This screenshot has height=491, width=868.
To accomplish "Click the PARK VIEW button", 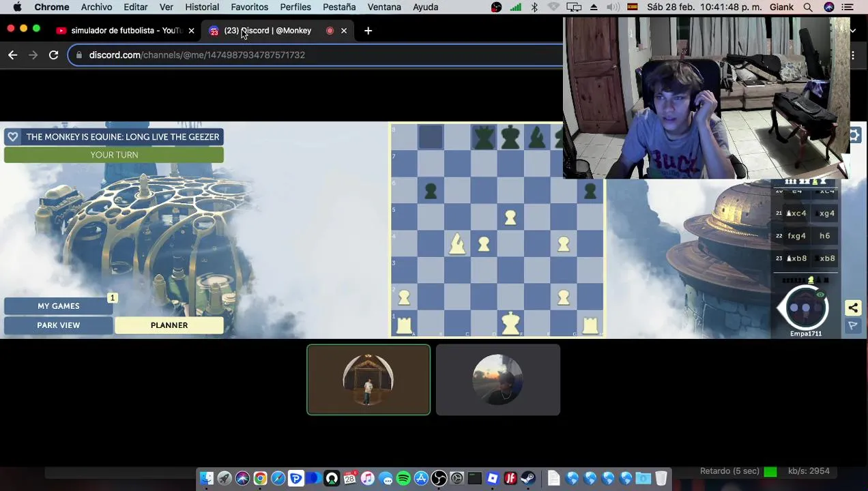I will 59,326.
